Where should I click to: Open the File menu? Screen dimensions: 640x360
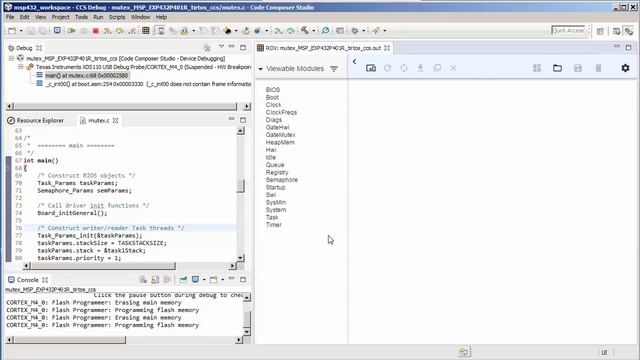pos(10,17)
